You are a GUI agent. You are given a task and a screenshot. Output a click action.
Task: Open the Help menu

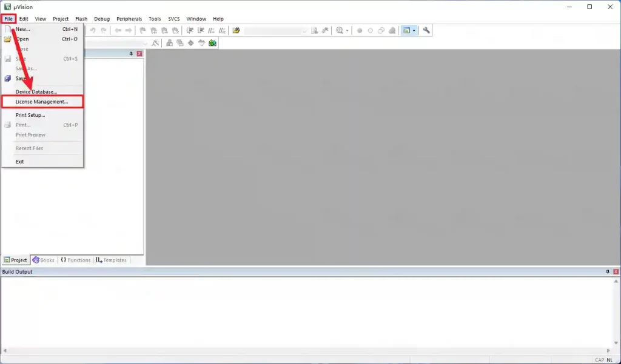(218, 19)
